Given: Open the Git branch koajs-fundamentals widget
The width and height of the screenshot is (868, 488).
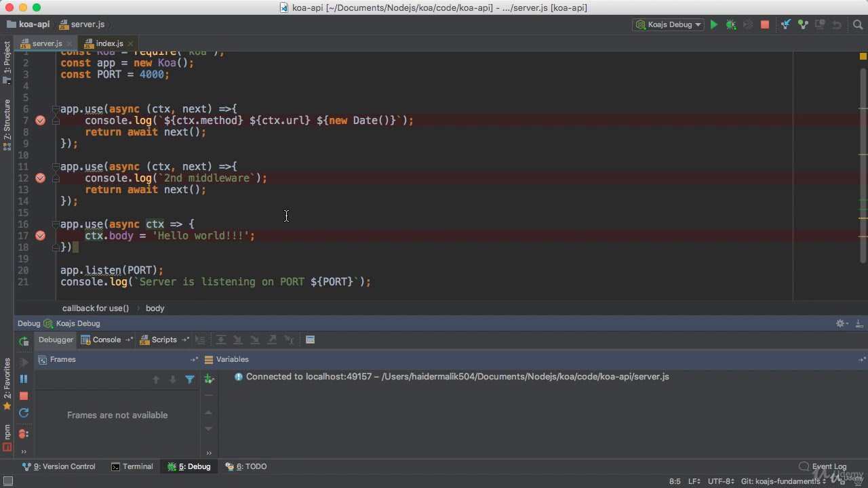Looking at the screenshot, I should (x=783, y=481).
